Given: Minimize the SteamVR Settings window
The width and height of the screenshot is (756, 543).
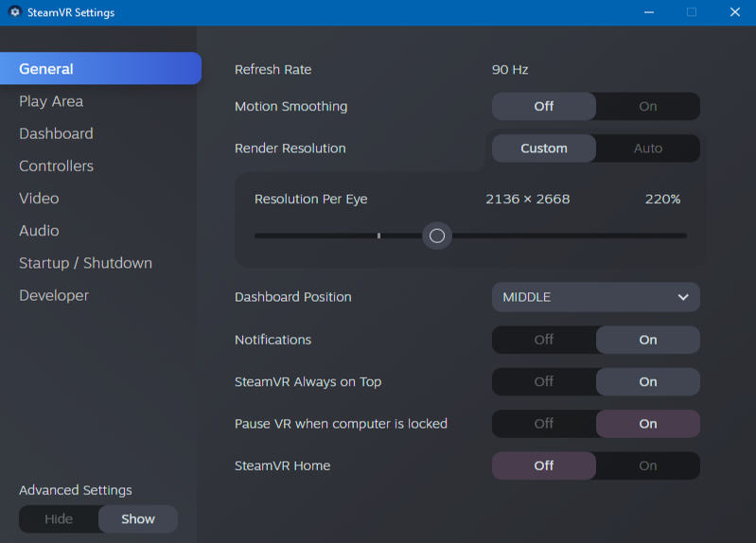Looking at the screenshot, I should (649, 12).
